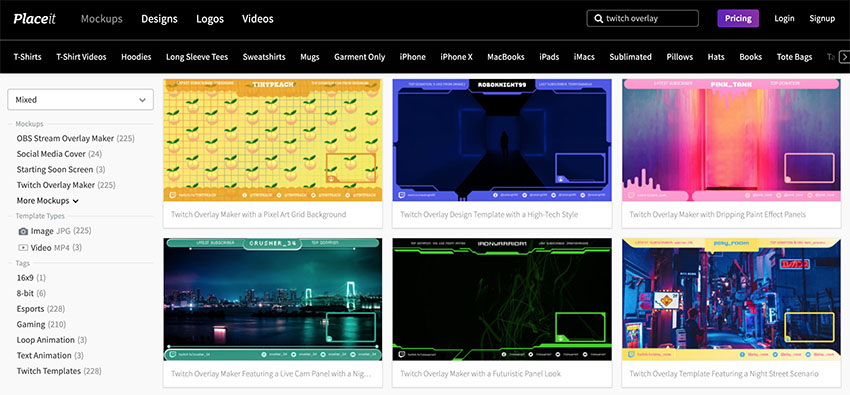Click the camera icon beside Image JPG
This screenshot has width=850, height=395.
click(x=23, y=231)
